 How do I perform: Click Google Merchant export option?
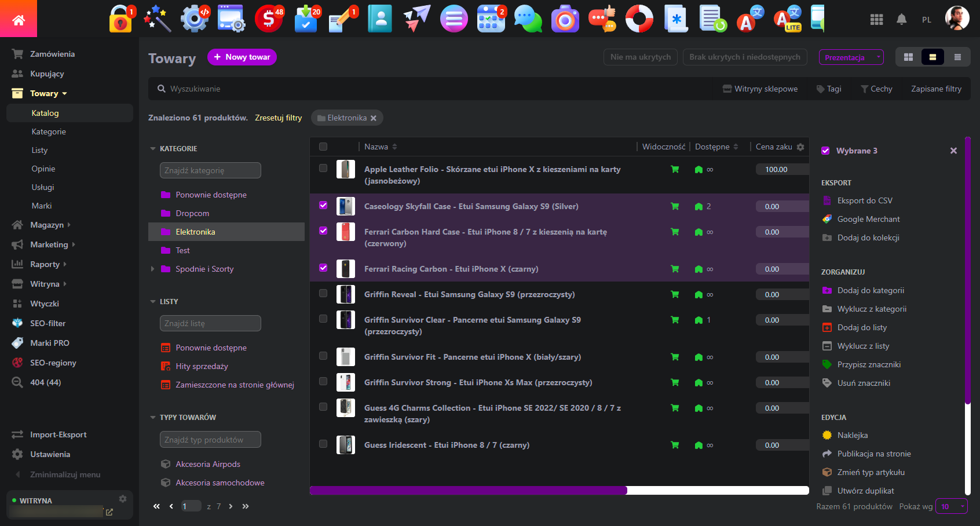(868, 219)
